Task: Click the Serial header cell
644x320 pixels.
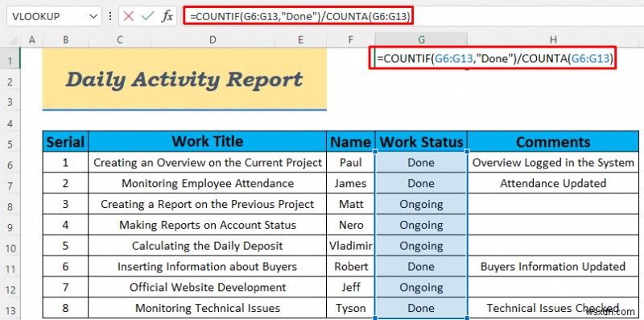Action: [x=65, y=142]
